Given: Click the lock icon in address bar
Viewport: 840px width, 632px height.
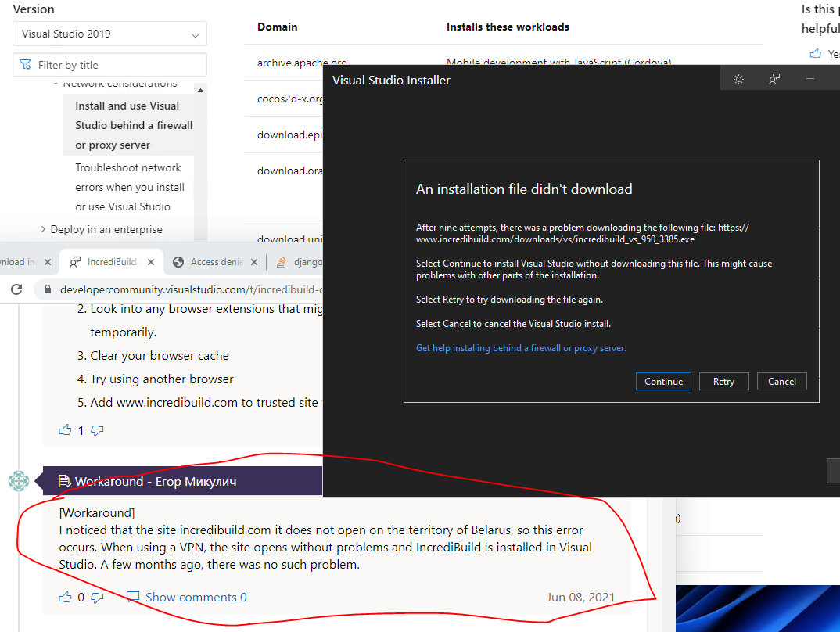Looking at the screenshot, I should (48, 289).
